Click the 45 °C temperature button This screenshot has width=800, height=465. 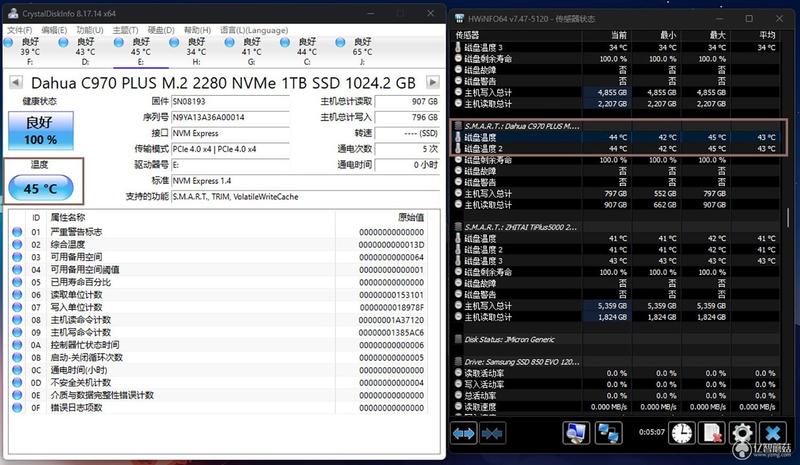coord(41,188)
